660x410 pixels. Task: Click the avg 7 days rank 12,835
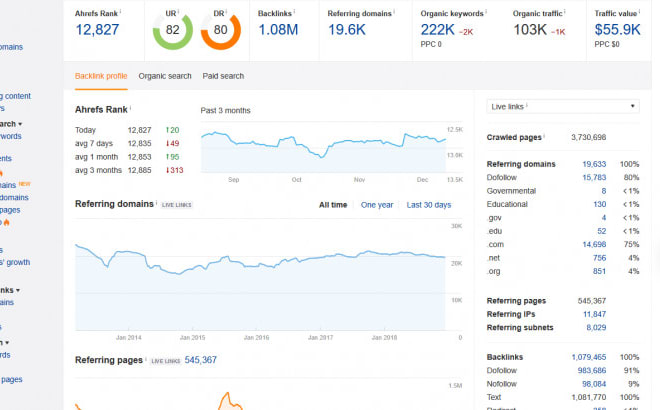coord(139,144)
